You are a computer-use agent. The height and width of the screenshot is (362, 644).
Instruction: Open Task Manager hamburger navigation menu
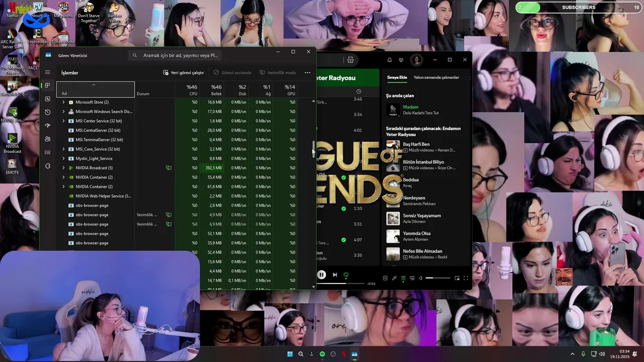(x=47, y=72)
